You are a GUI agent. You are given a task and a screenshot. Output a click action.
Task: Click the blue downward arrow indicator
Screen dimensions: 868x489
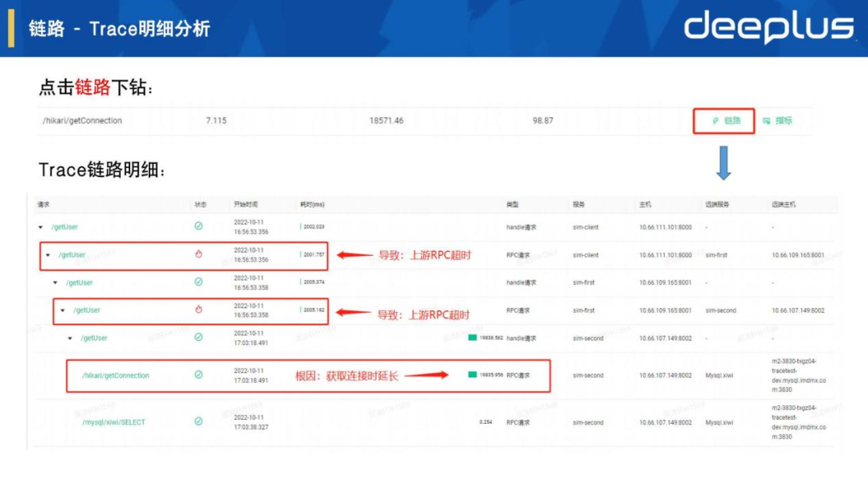coord(723,165)
